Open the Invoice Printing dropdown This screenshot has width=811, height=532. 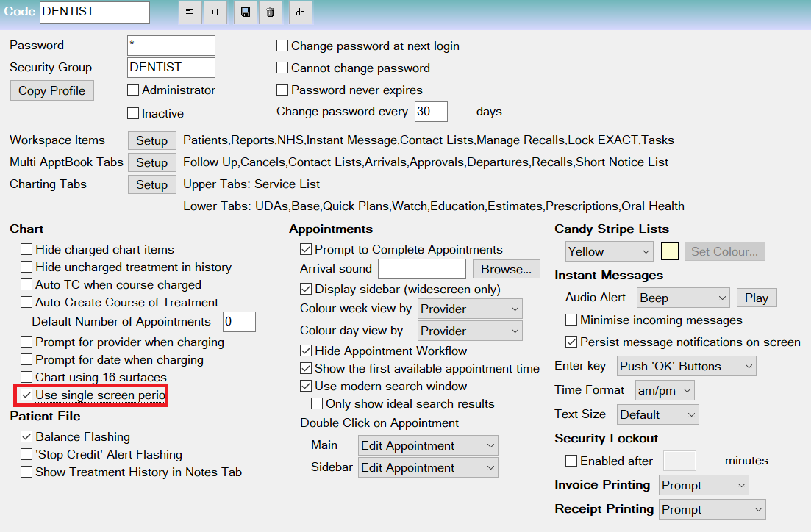click(x=704, y=485)
